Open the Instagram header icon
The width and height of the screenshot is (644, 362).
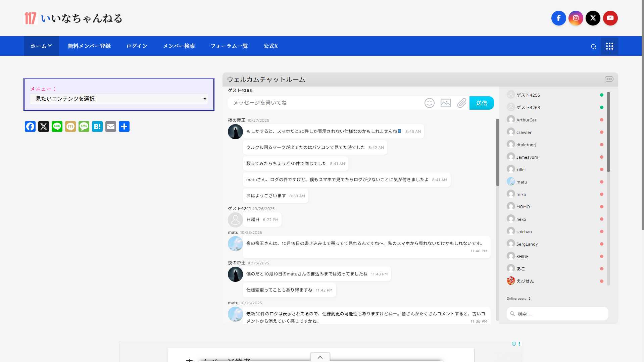point(576,18)
